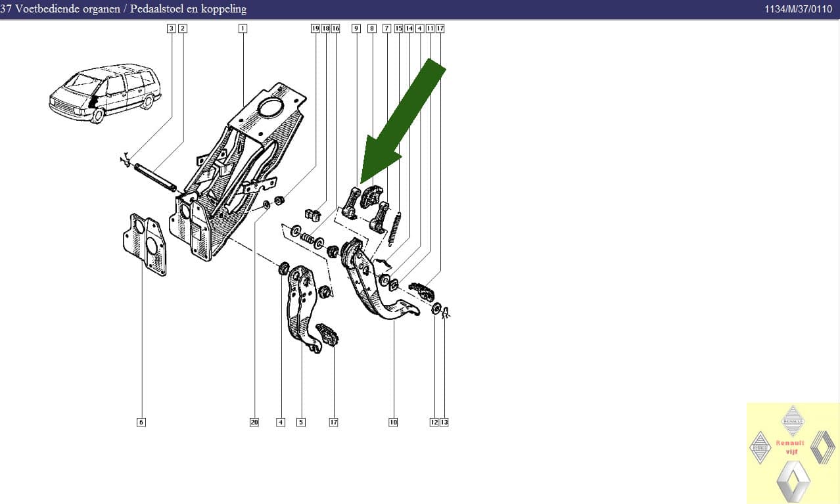The image size is (840, 504).
Task: Click part number 8 callout box
Action: pyautogui.click(x=371, y=28)
